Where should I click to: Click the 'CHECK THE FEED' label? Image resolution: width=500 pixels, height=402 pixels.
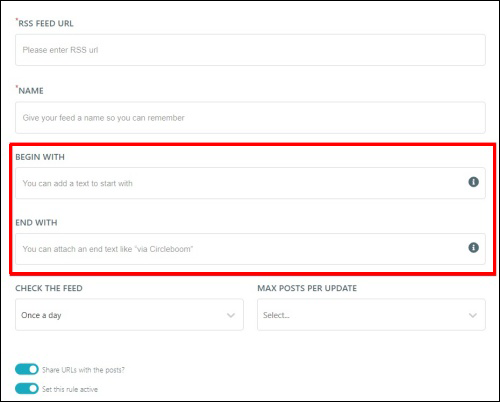[49, 288]
